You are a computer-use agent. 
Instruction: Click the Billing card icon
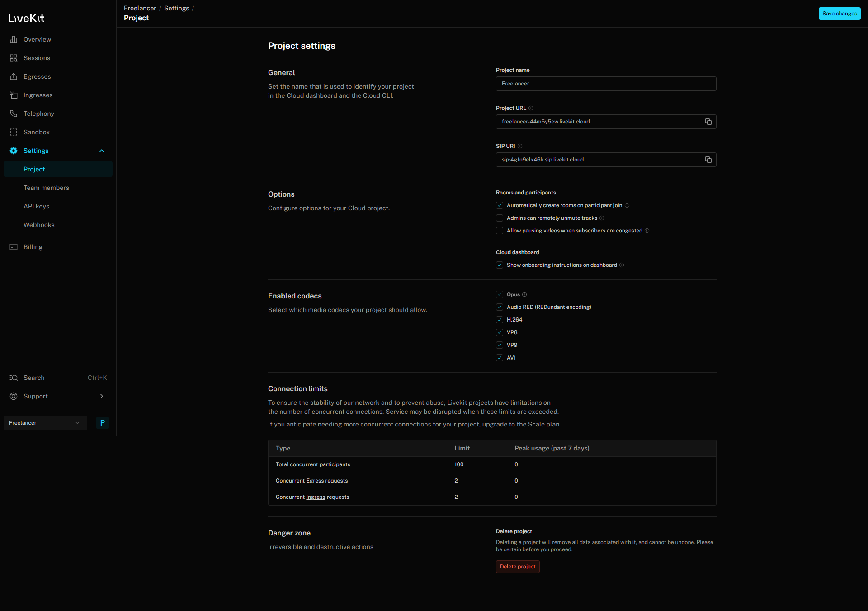14,247
